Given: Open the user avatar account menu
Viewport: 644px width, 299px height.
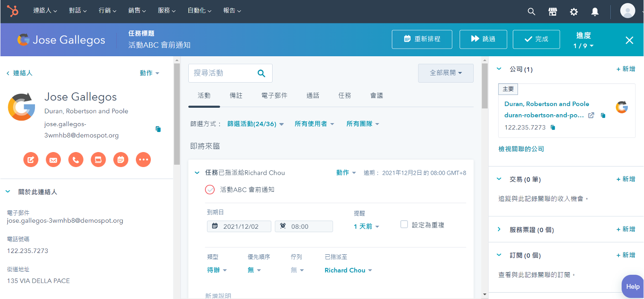Looking at the screenshot, I should click(627, 11).
